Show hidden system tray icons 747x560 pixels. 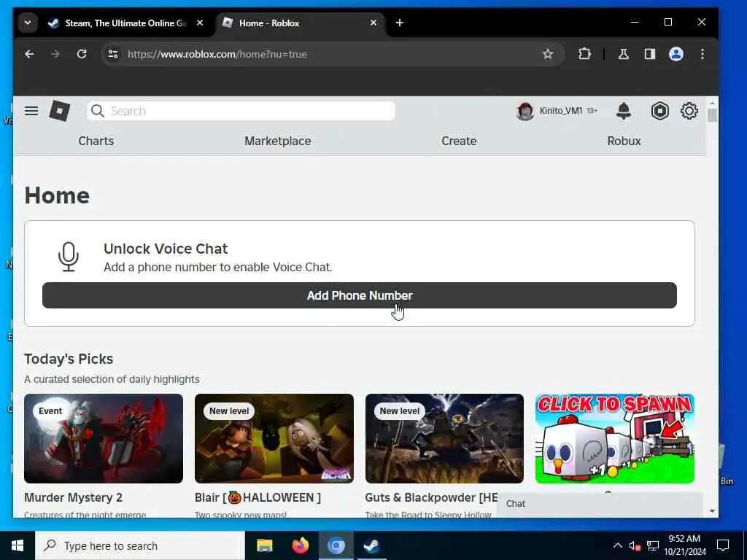pyautogui.click(x=617, y=545)
